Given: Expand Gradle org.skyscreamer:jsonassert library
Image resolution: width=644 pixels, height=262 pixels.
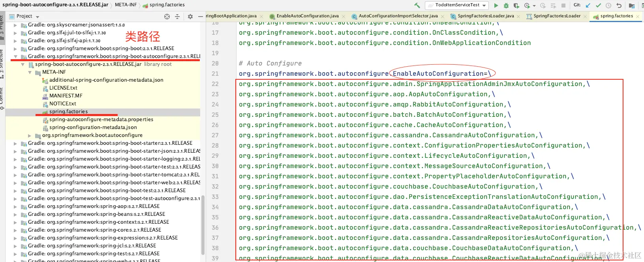Looking at the screenshot, I should (15, 25).
